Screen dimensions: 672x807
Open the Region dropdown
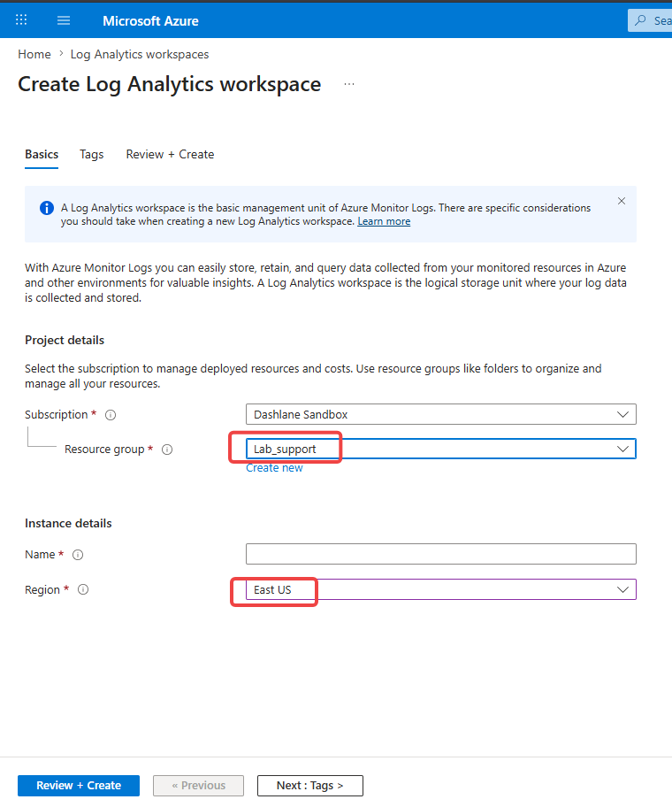(x=440, y=589)
